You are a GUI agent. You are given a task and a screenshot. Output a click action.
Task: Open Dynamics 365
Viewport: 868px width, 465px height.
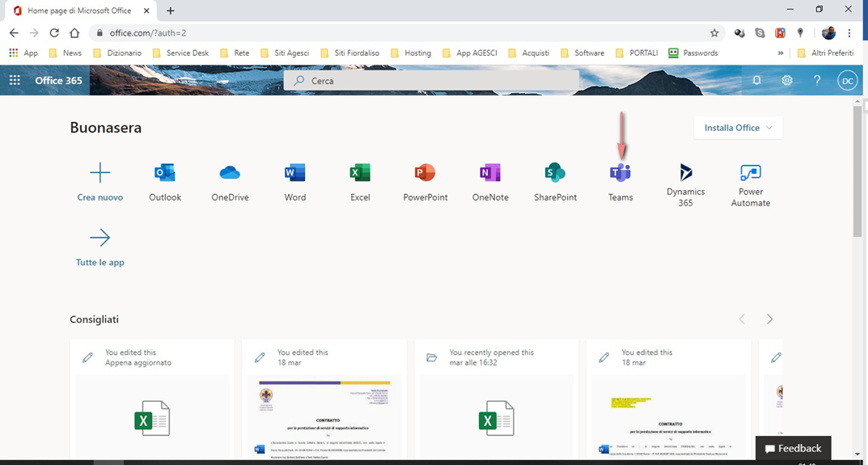(685, 185)
